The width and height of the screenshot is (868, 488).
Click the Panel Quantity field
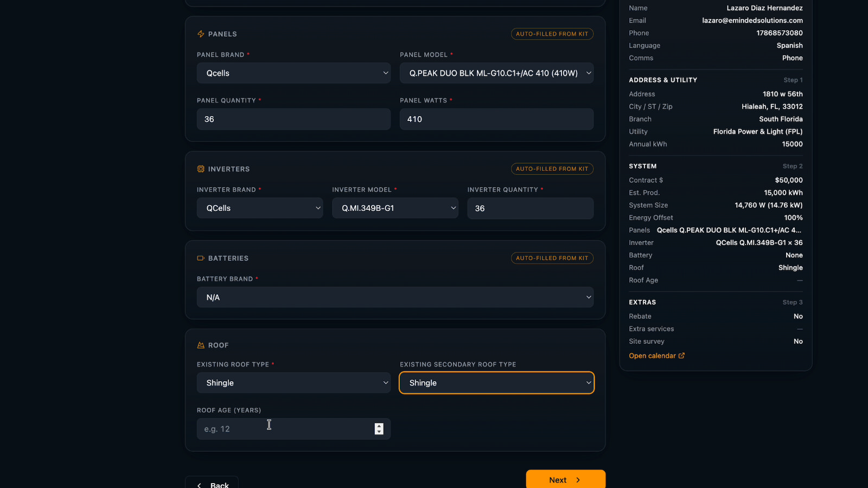coord(293,119)
